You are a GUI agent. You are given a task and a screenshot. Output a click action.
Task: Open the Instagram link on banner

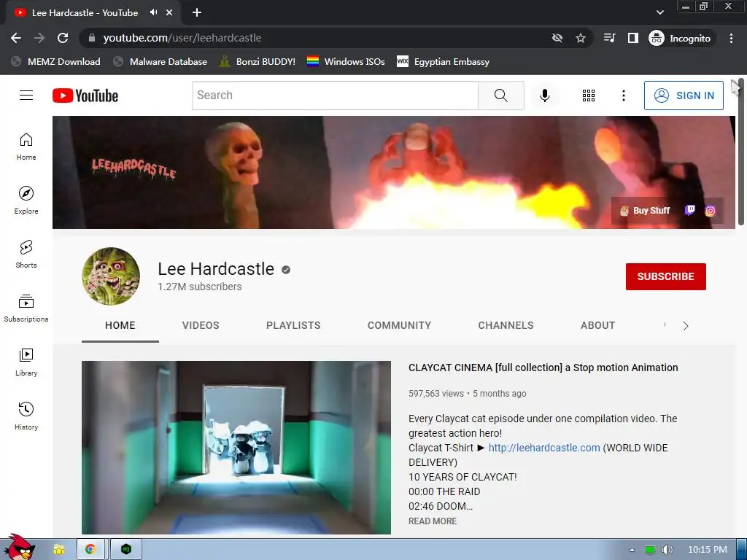[x=710, y=211]
